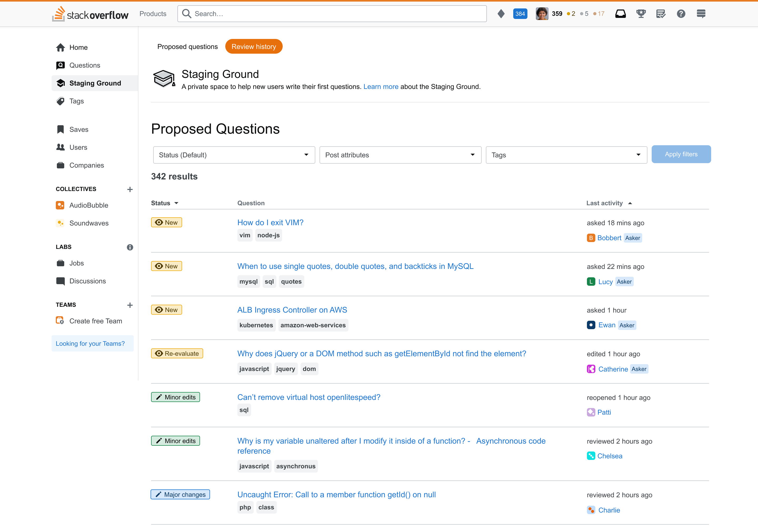This screenshot has height=532, width=758.
Task: Toggle the Re-evaluate status badge
Action: point(177,354)
